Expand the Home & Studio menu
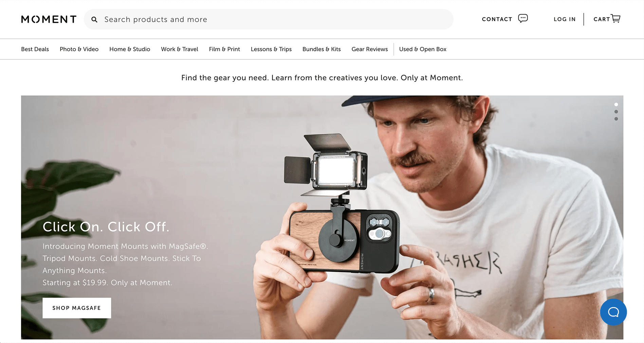 tap(130, 49)
